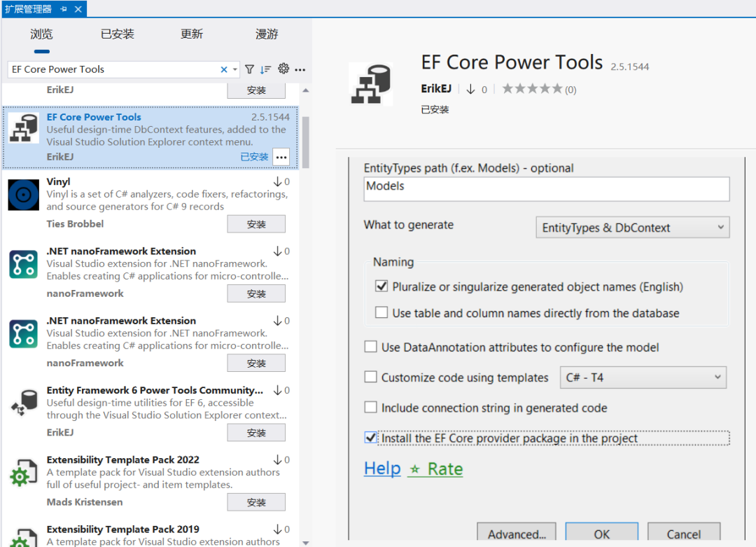Enable Use DataAnnotation attributes checkbox
The width and height of the screenshot is (756, 547).
pyautogui.click(x=371, y=347)
